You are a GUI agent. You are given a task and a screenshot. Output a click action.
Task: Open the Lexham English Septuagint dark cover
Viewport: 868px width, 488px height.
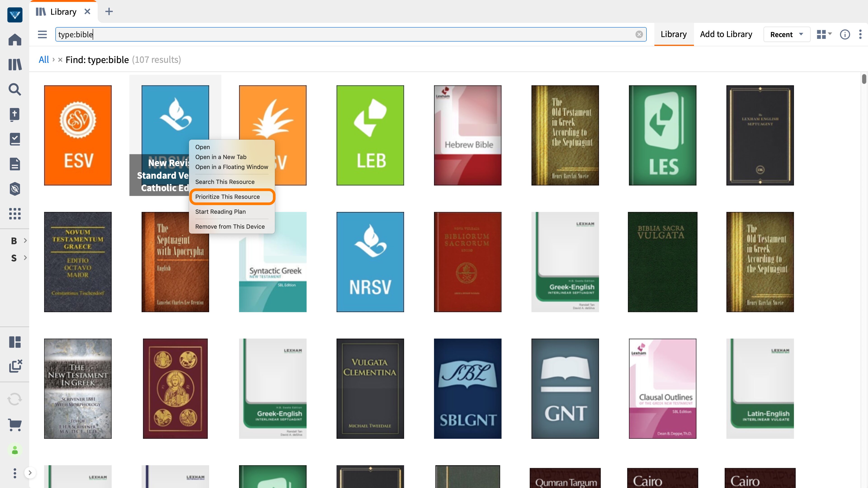(760, 135)
